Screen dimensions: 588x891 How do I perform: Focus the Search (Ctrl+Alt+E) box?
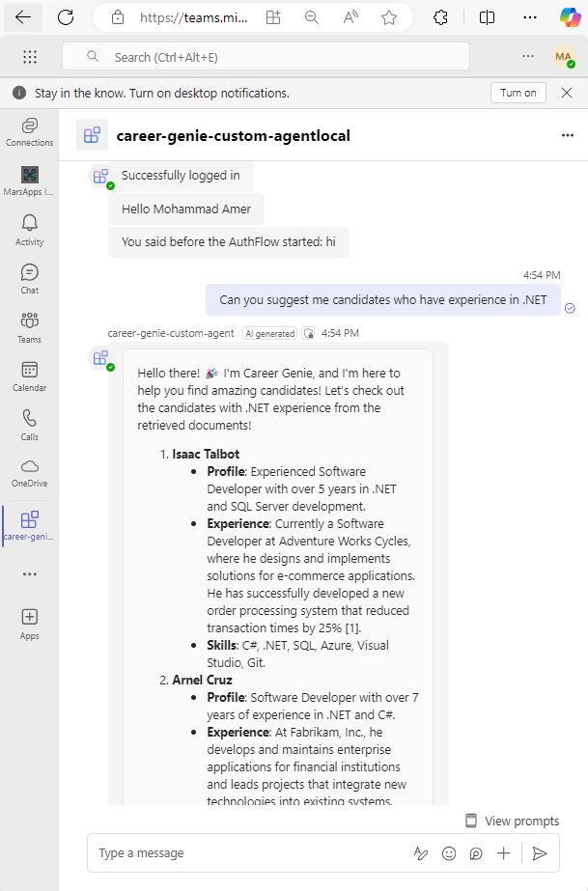coord(266,57)
